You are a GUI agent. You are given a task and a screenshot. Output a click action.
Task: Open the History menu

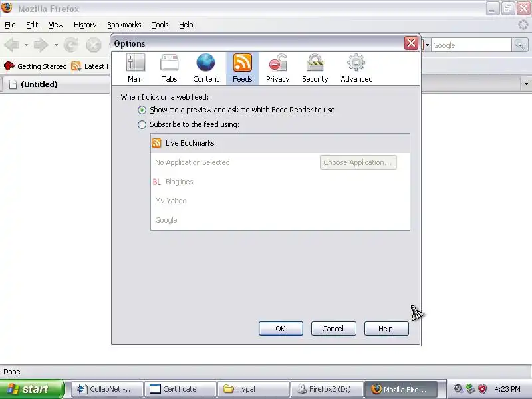[85, 25]
